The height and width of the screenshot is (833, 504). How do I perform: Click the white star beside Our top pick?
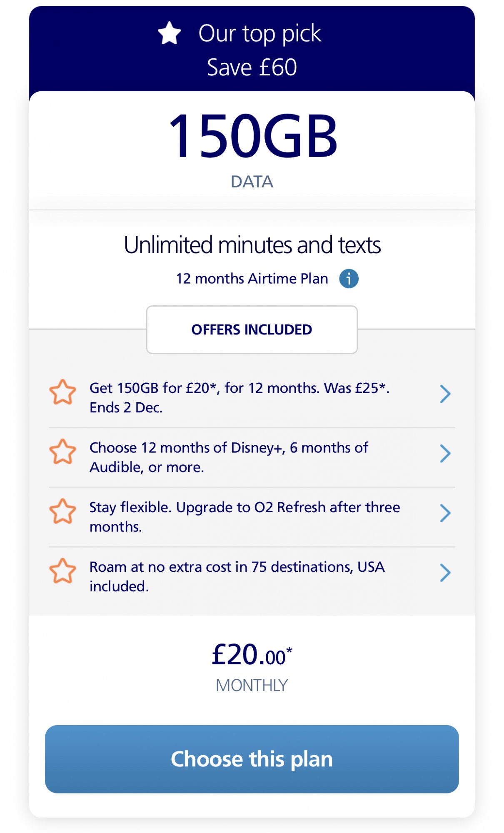pyautogui.click(x=170, y=34)
